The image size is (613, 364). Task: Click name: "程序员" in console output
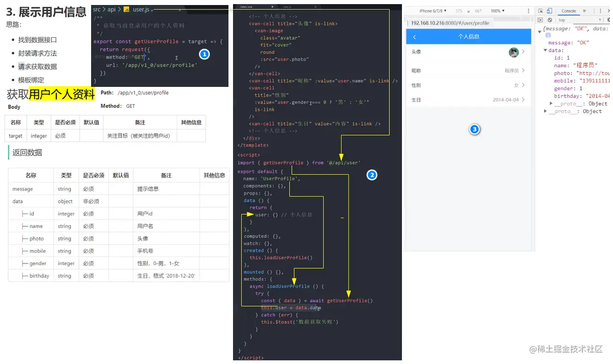[576, 65]
